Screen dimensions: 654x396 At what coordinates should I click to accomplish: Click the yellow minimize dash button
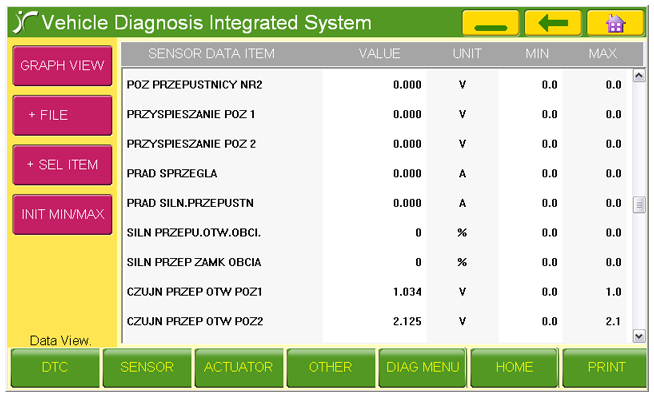(x=490, y=23)
